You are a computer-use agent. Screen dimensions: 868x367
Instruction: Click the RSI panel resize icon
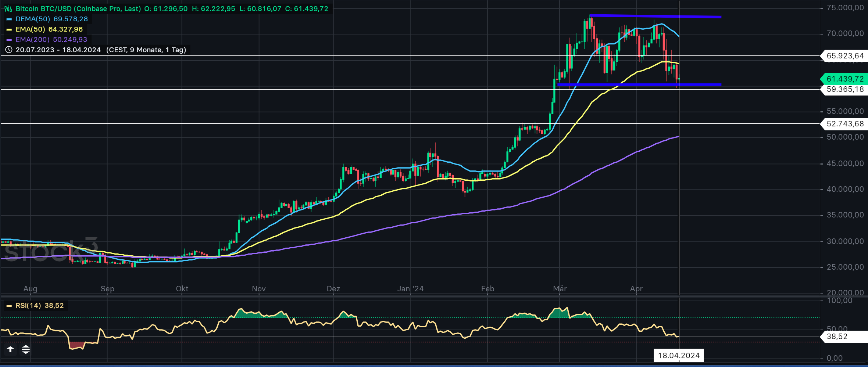[x=26, y=349]
